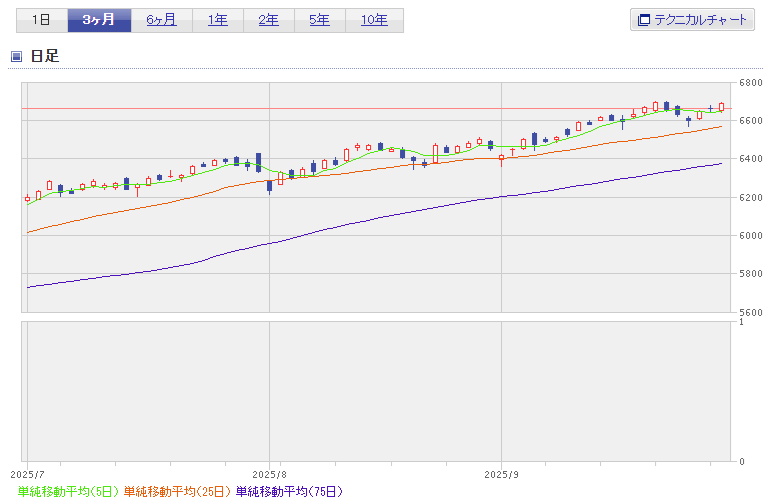Show the 1年 chart range
772x504 pixels.
point(217,20)
